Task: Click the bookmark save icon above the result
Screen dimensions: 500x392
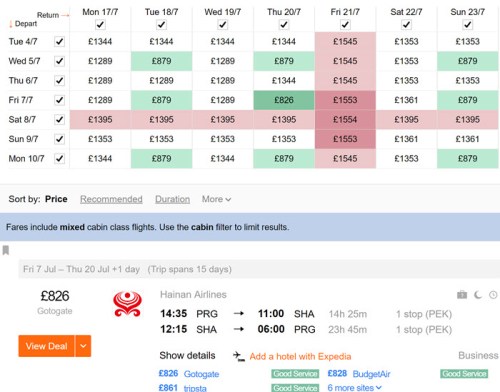Action: point(6,250)
